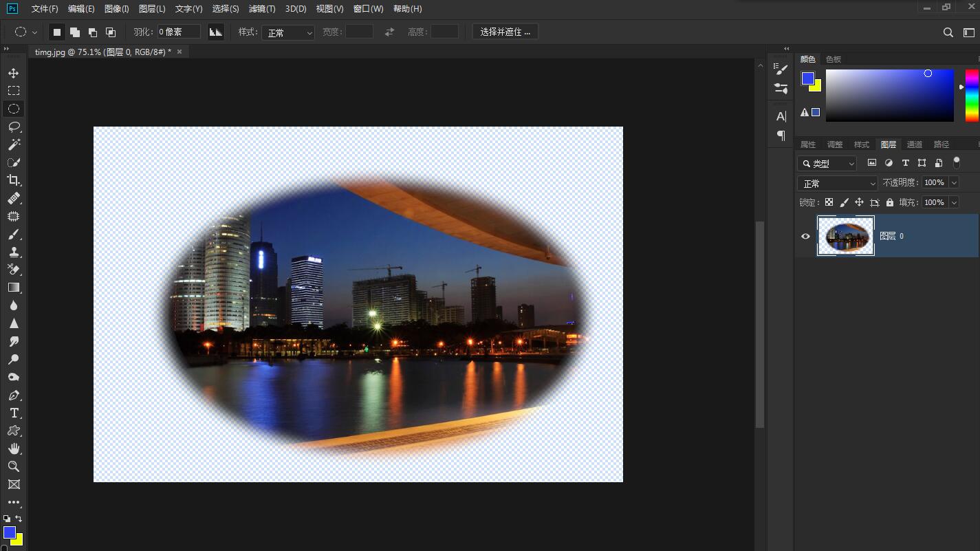Open the layer blend mode dropdown
This screenshot has width=980, height=551.
(x=837, y=184)
